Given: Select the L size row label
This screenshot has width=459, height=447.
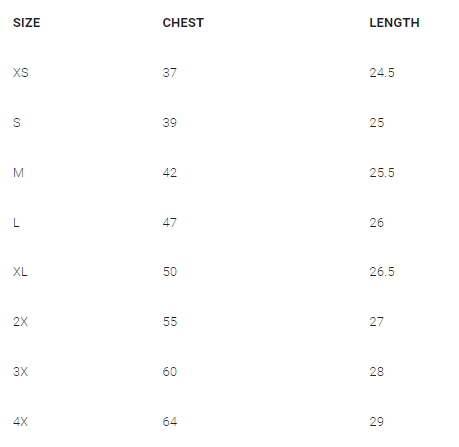Looking at the screenshot, I should 16,223.
